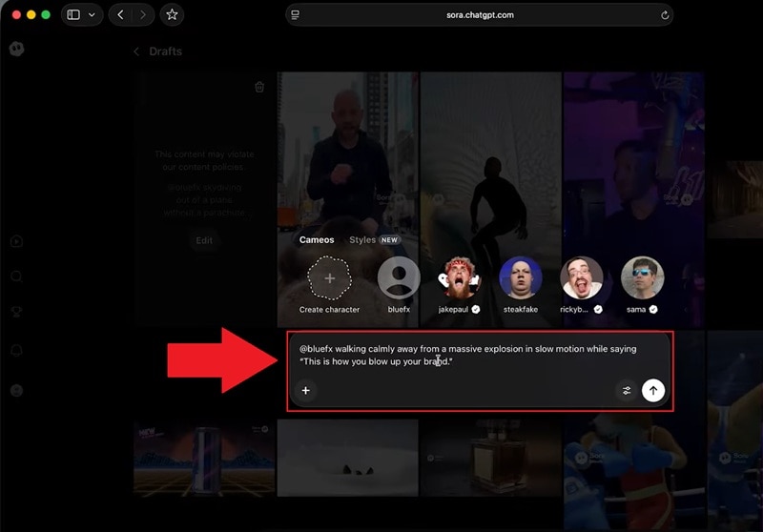Focus the sora.chatgpt.com address bar
The image size is (763, 532).
[x=480, y=15]
